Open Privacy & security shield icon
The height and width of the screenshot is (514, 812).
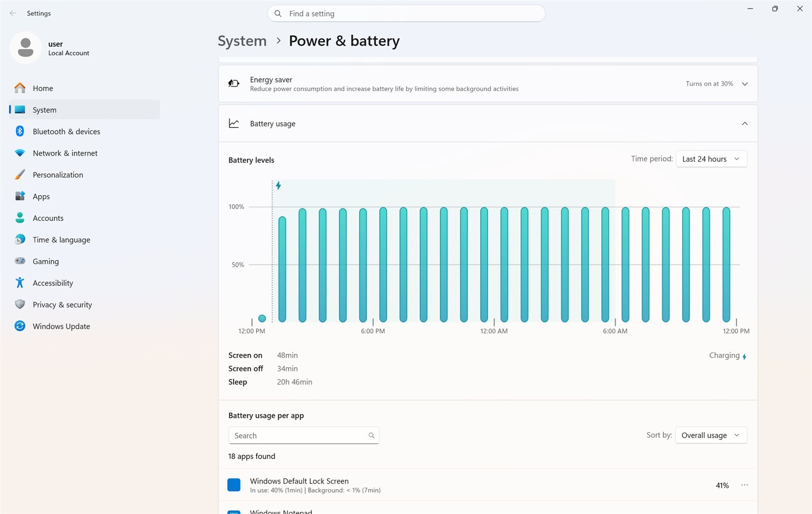point(20,304)
